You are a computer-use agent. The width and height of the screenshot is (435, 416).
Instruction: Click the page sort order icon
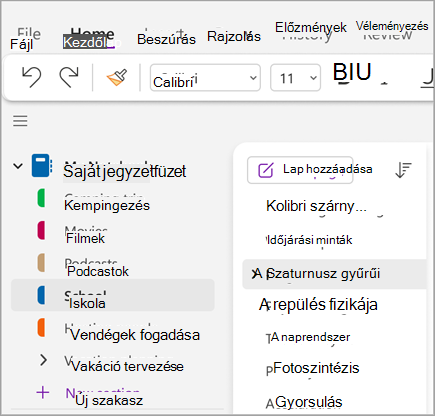pyautogui.click(x=403, y=170)
